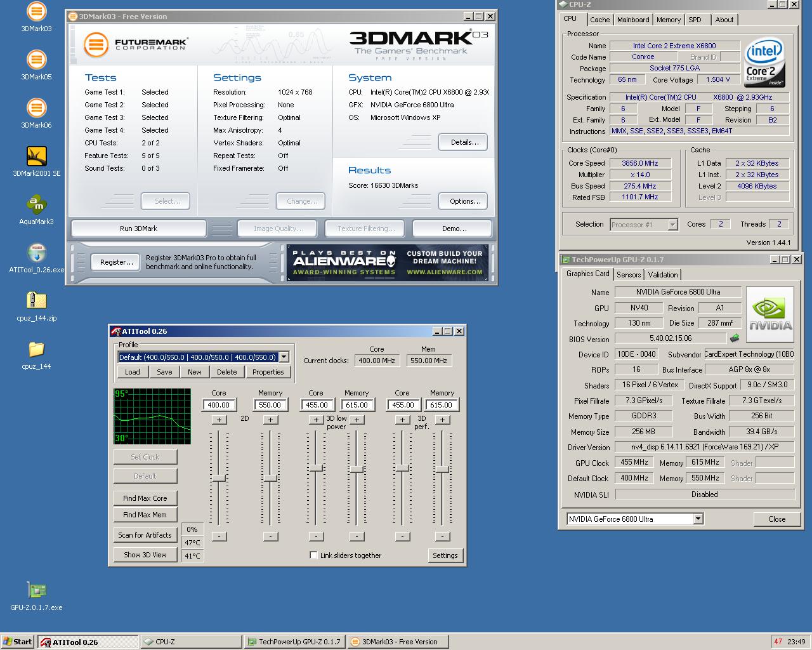The height and width of the screenshot is (650, 812).
Task: Open the Windows Start menu
Action: [18, 642]
